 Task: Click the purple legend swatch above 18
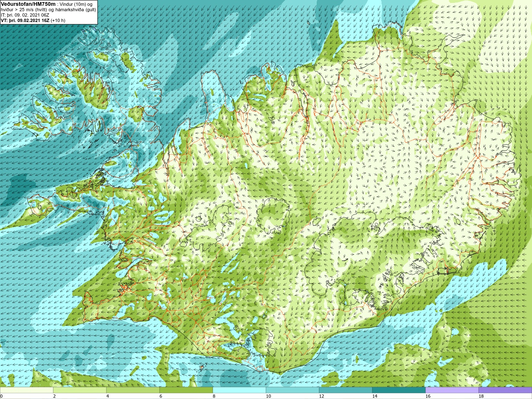(x=505, y=390)
